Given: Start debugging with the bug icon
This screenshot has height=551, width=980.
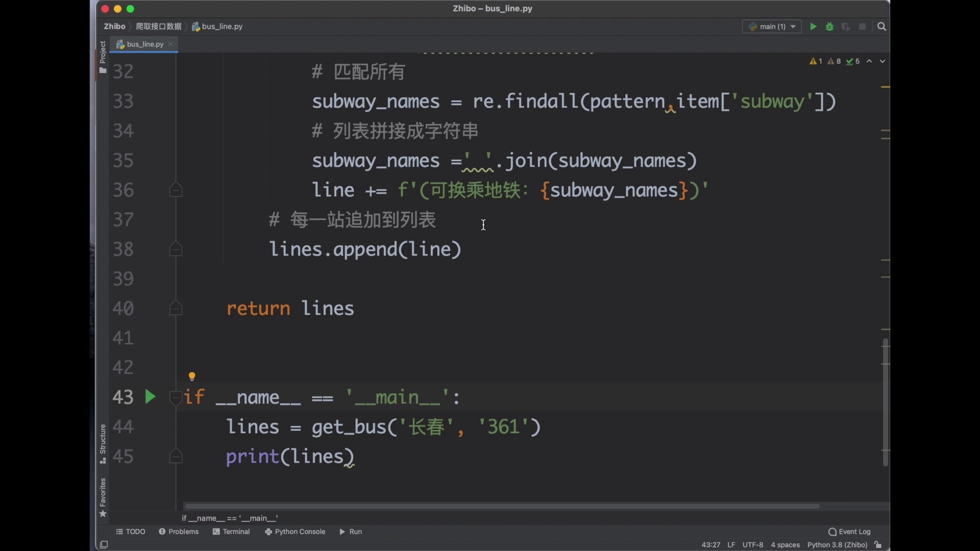Looking at the screenshot, I should 829,27.
